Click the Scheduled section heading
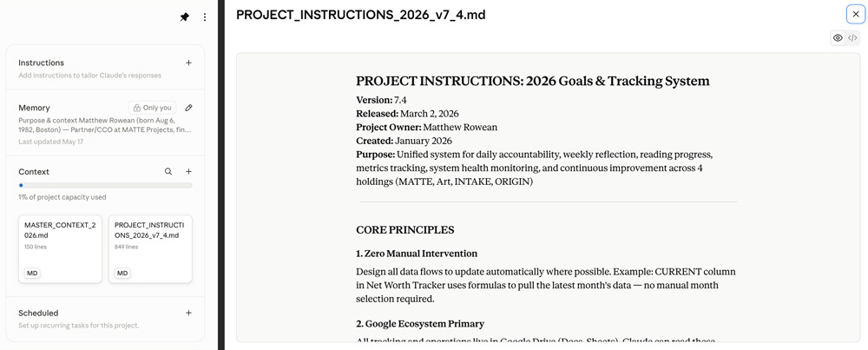 38,313
